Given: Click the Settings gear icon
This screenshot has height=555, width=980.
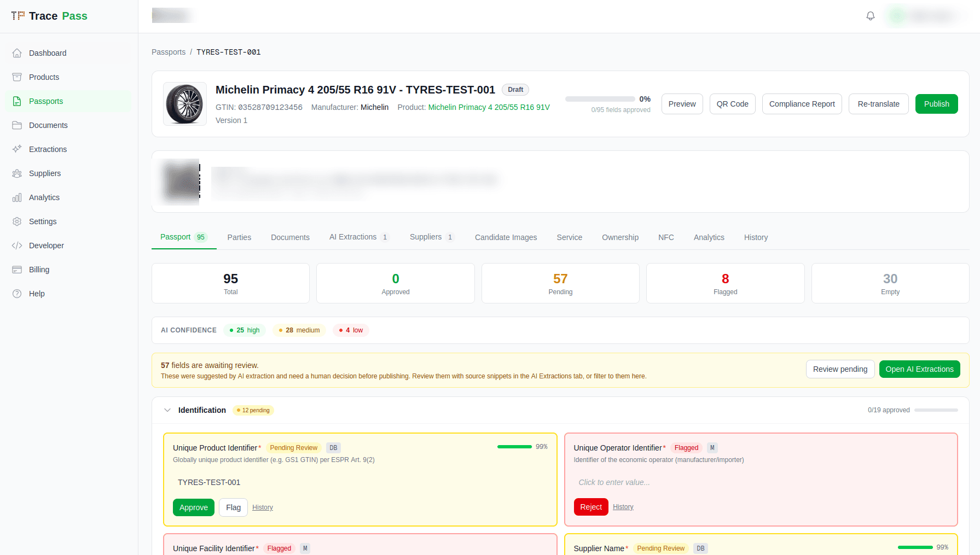Looking at the screenshot, I should click(x=17, y=221).
